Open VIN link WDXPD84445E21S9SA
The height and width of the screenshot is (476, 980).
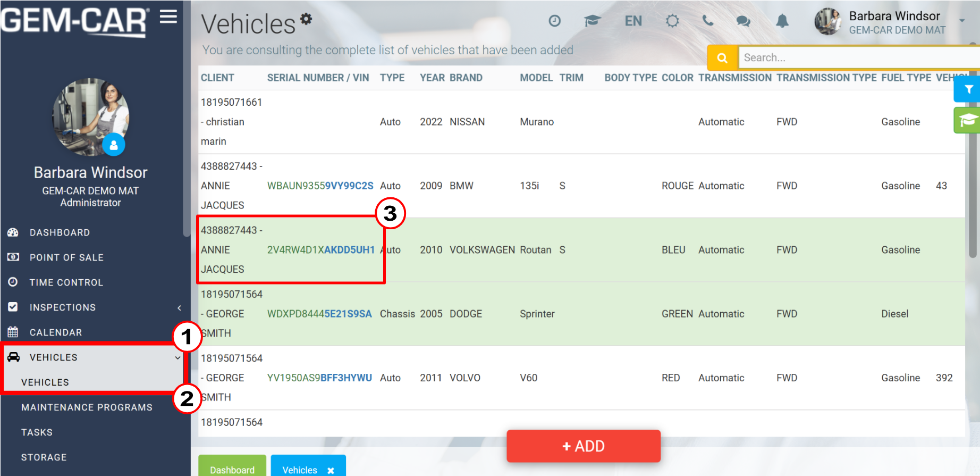point(319,314)
